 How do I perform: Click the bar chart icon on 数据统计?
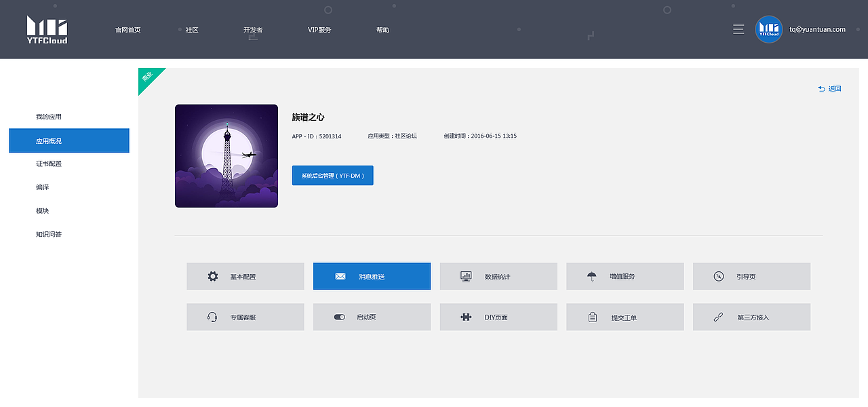pos(465,276)
